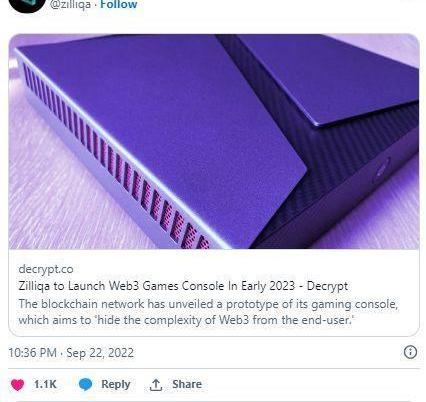
Task: Click the console power button in image
Action: 383,168
